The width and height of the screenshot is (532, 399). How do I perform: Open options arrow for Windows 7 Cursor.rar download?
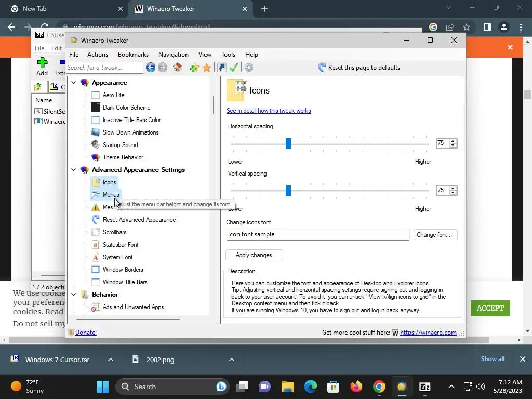tap(111, 360)
